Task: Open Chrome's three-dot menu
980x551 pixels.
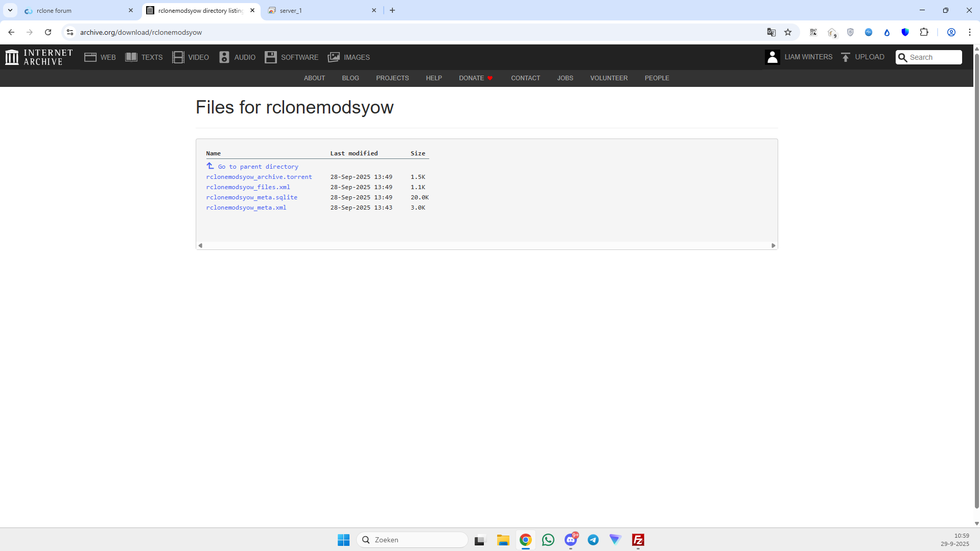Action: (x=969, y=32)
